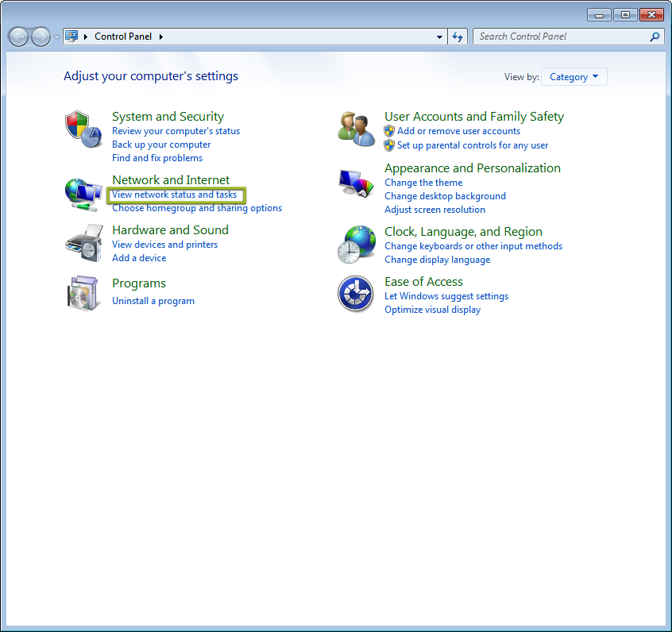Click the Forward navigation arrow

tap(41, 37)
